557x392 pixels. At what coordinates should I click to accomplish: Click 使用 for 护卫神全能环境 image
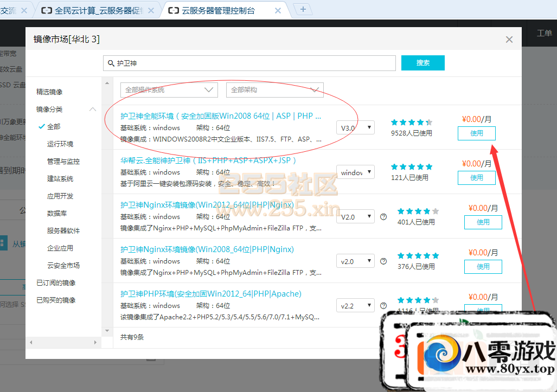tap(476, 133)
